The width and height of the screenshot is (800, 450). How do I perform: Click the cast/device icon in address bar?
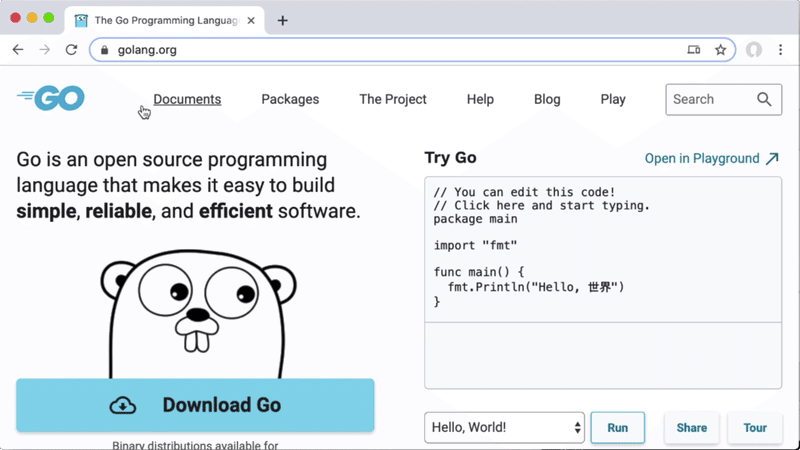click(693, 49)
